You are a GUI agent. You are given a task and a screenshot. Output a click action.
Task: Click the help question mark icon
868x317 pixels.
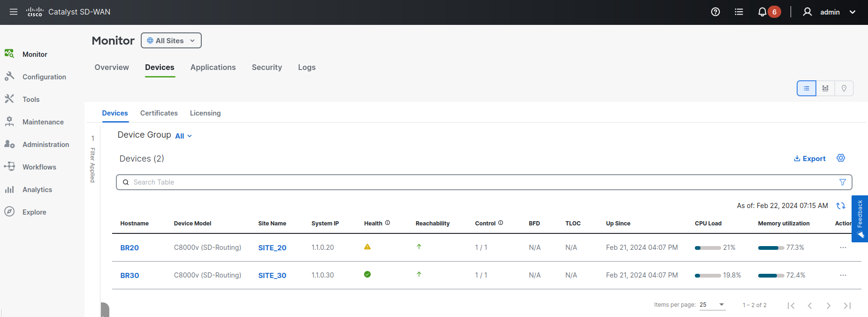(x=715, y=12)
